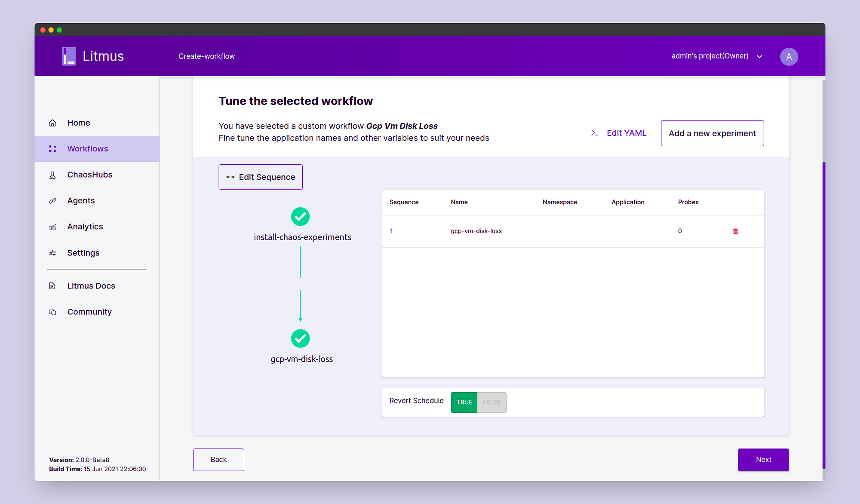Click the Litmus brand name text

point(103,56)
